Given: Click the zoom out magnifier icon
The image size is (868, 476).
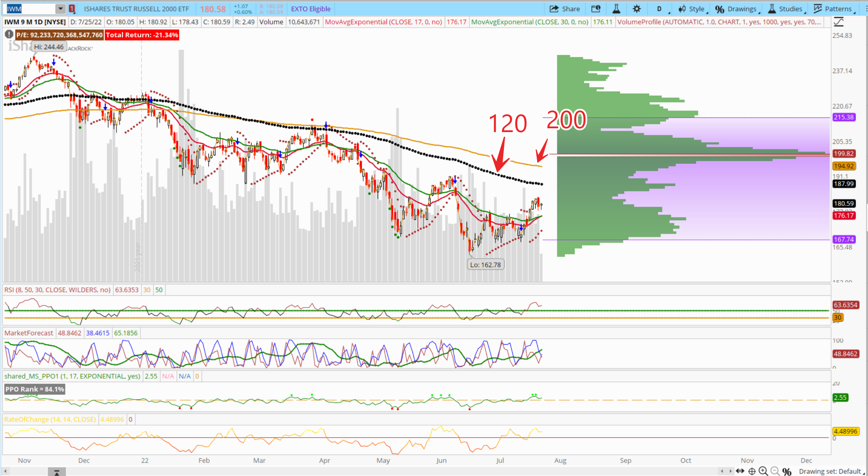Looking at the screenshot, I should click(775, 471).
